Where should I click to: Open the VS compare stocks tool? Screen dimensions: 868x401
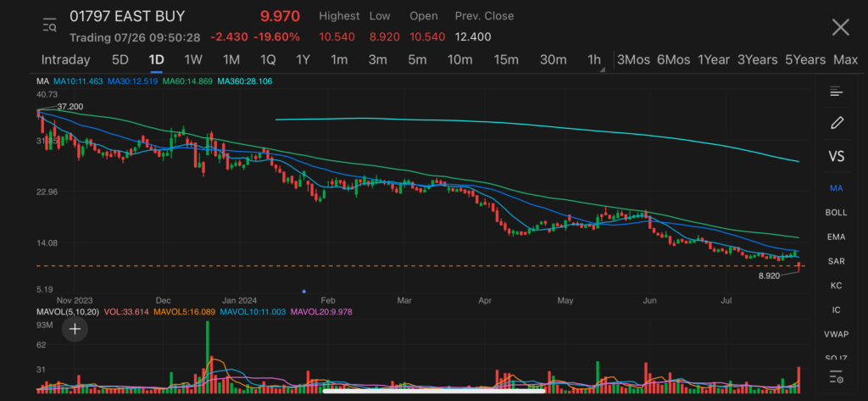click(x=837, y=157)
